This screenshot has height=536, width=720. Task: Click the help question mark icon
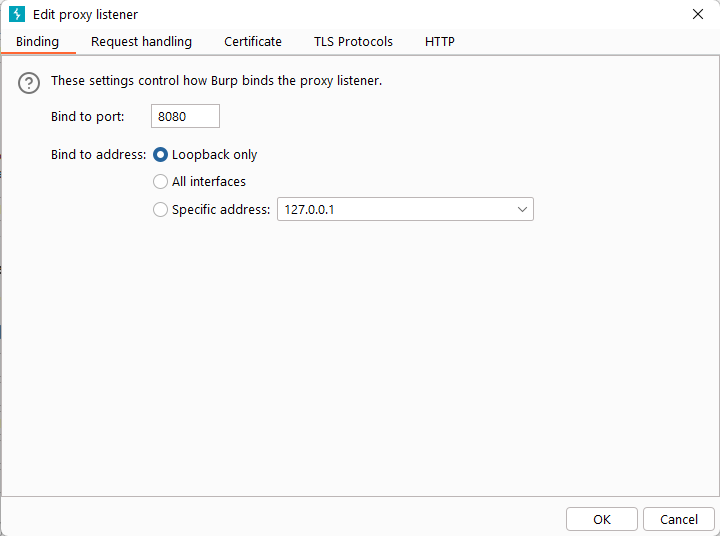click(29, 83)
